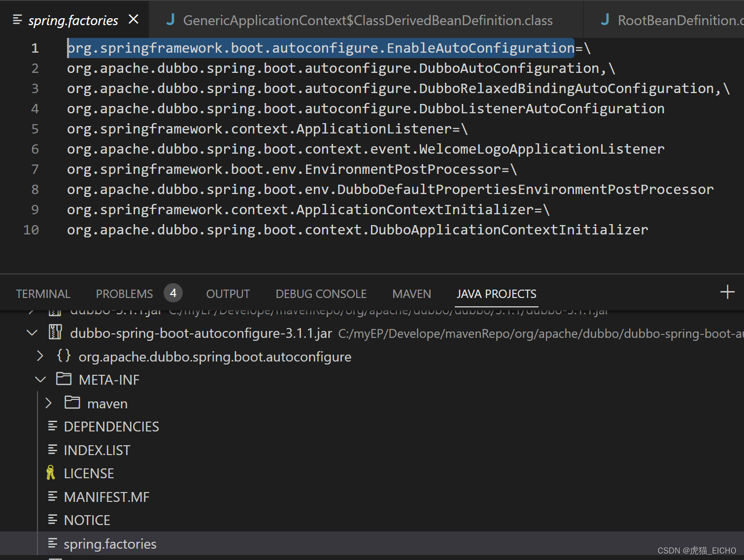The width and height of the screenshot is (744, 560).
Task: Click line number 10 in gutter
Action: (31, 230)
